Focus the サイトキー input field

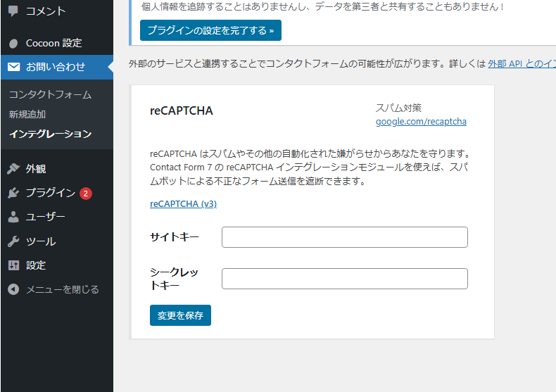coord(344,237)
